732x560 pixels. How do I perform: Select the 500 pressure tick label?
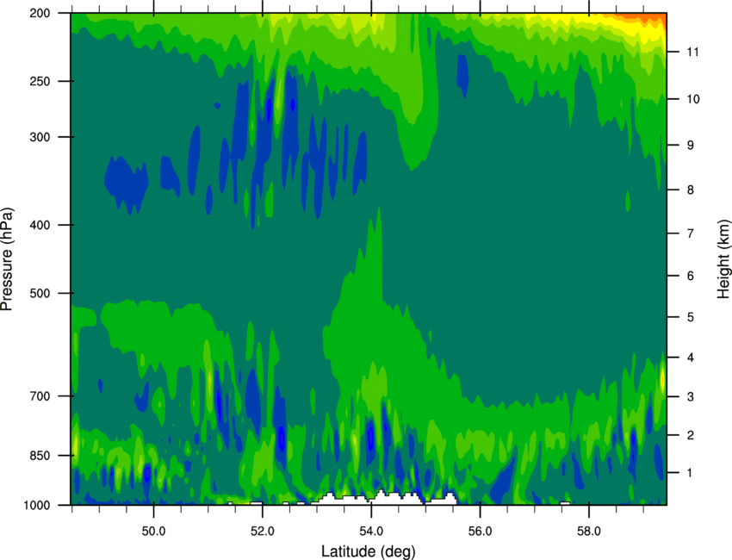click(x=40, y=293)
